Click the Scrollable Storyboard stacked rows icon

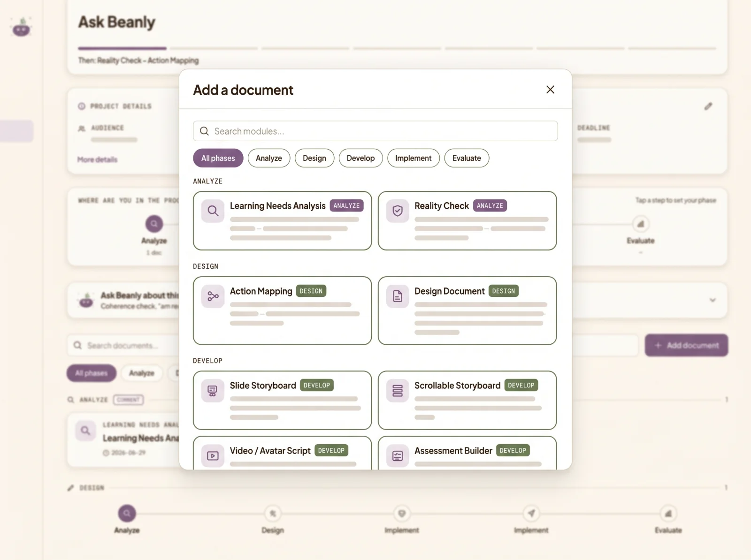click(398, 391)
